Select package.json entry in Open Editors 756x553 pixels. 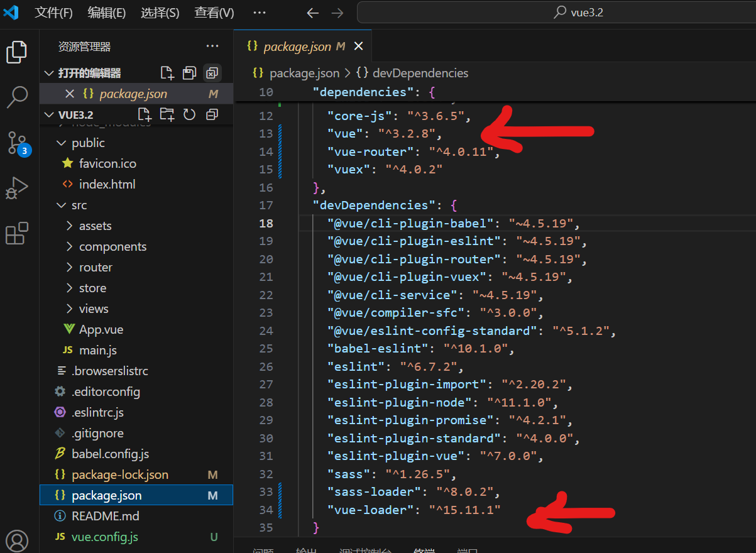point(136,94)
